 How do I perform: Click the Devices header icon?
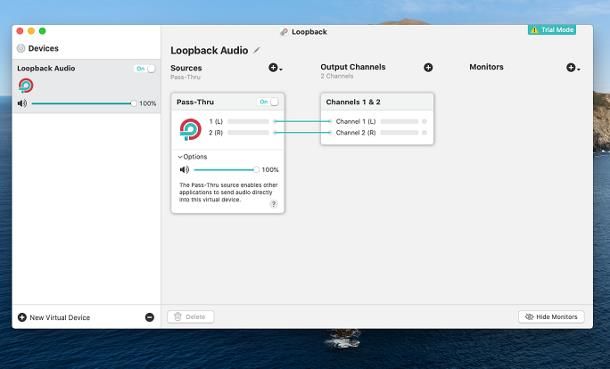(x=21, y=48)
